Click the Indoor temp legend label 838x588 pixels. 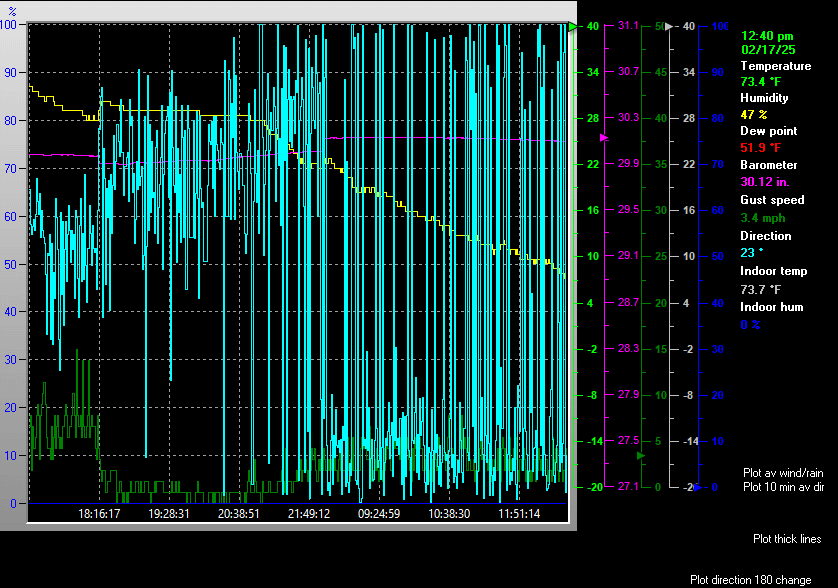pos(773,271)
